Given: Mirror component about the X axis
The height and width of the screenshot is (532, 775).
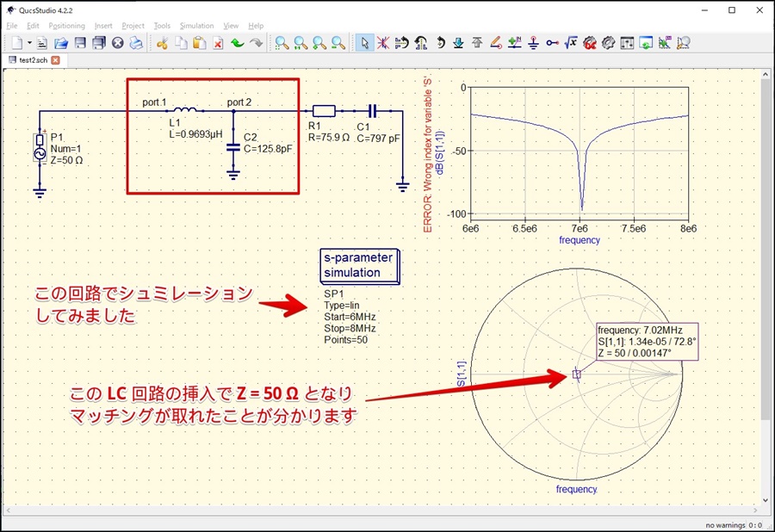Looking at the screenshot, I should click(x=402, y=43).
